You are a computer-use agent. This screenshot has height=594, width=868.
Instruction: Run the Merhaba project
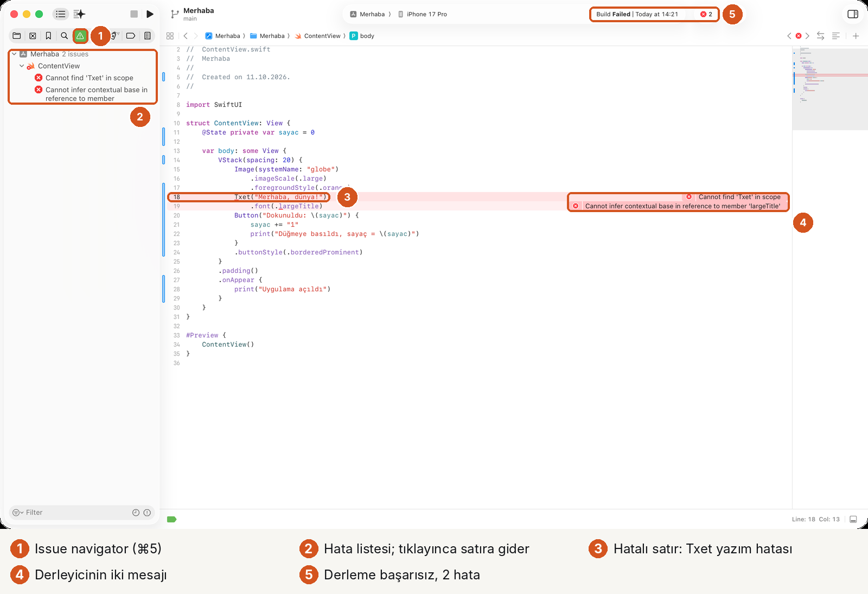150,14
